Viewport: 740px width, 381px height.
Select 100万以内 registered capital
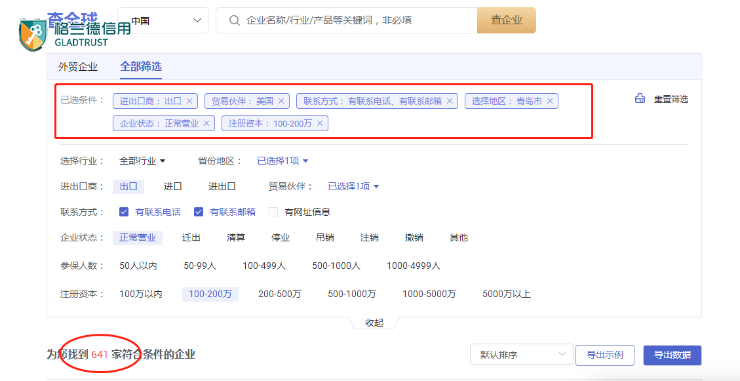(141, 294)
